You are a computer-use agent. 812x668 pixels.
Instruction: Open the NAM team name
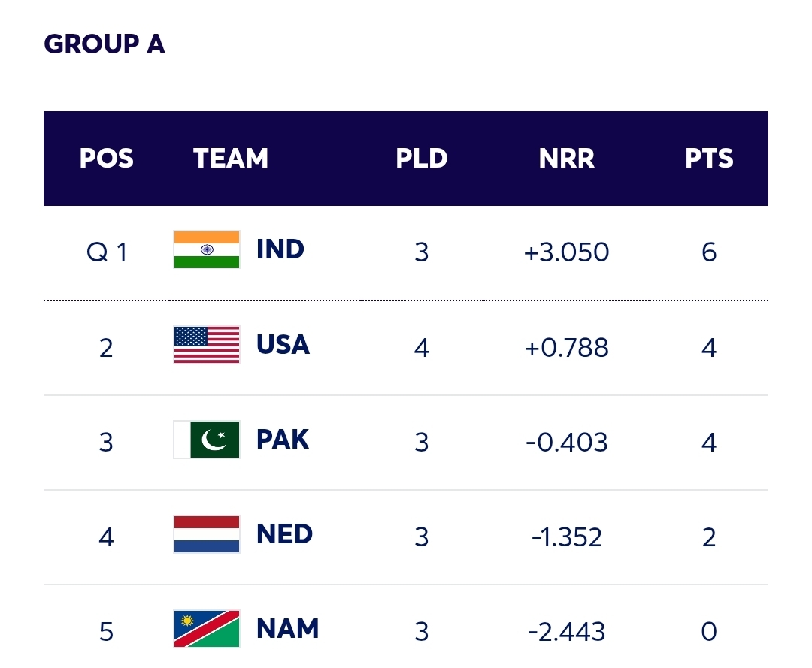click(287, 630)
